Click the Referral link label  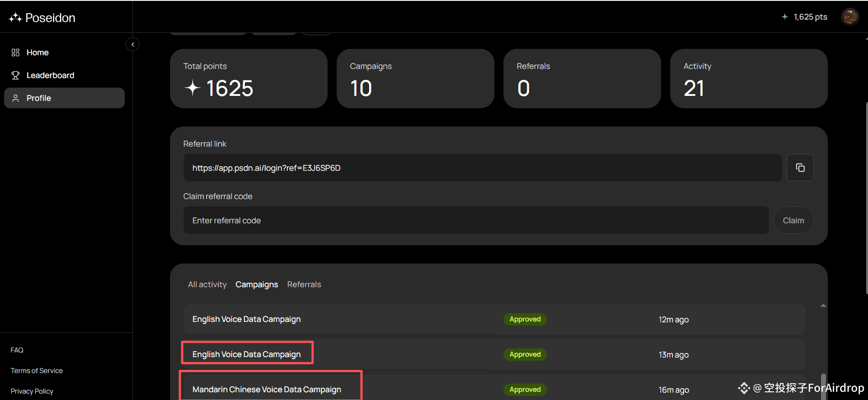pos(205,144)
